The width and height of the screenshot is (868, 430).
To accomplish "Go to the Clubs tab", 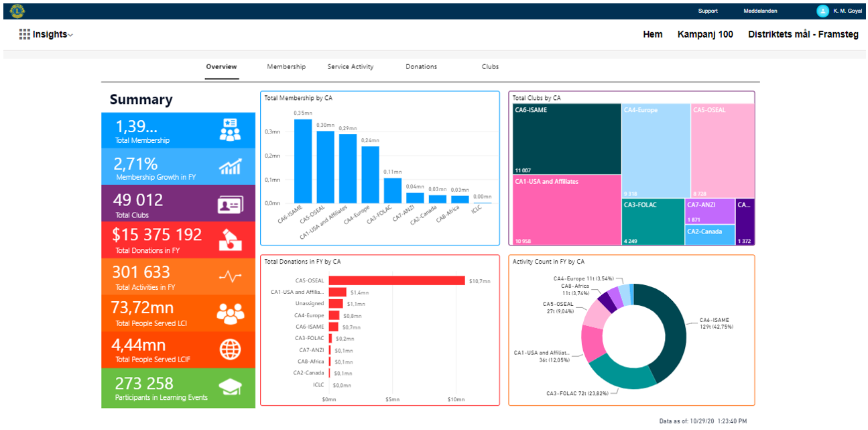I will tap(490, 67).
